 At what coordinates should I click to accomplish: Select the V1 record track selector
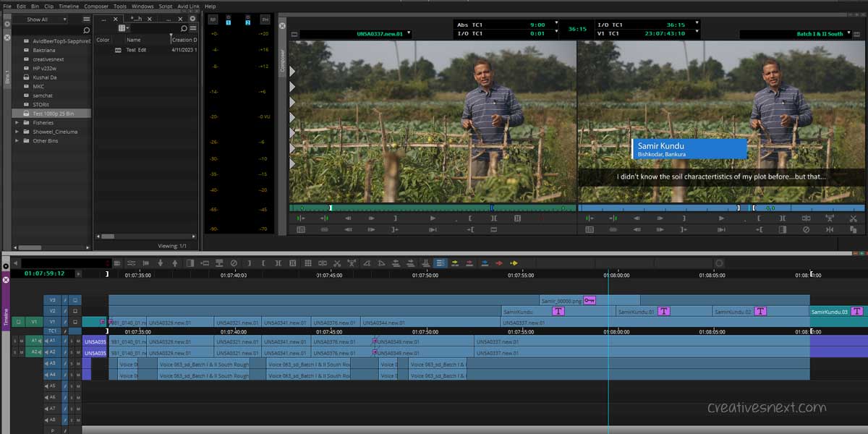[52, 322]
